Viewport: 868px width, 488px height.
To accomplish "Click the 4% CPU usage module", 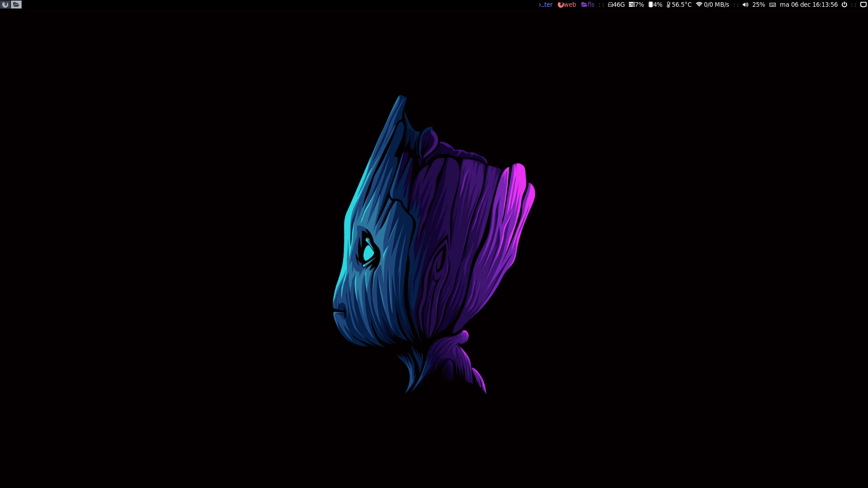I will [656, 5].
